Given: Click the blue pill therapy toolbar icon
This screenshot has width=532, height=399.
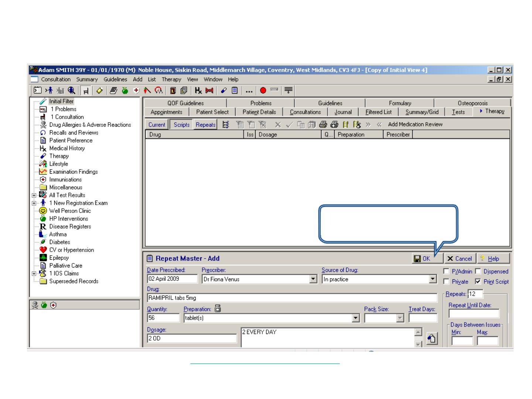Looking at the screenshot, I should 224,91.
